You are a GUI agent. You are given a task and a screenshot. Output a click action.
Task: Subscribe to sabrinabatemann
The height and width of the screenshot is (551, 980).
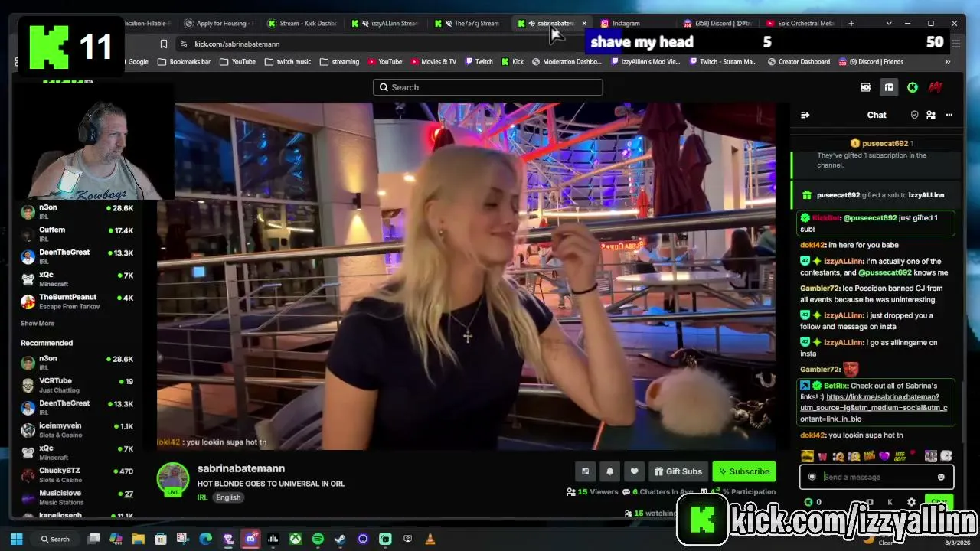743,471
